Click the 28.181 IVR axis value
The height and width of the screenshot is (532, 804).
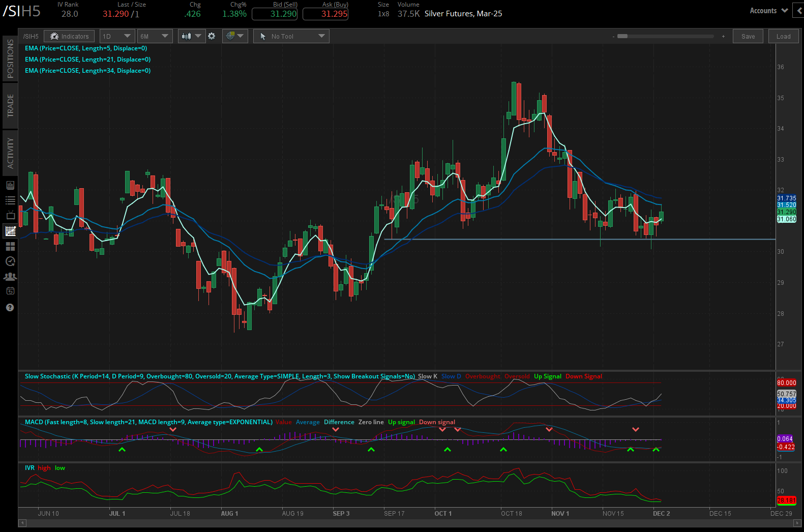tap(786, 500)
